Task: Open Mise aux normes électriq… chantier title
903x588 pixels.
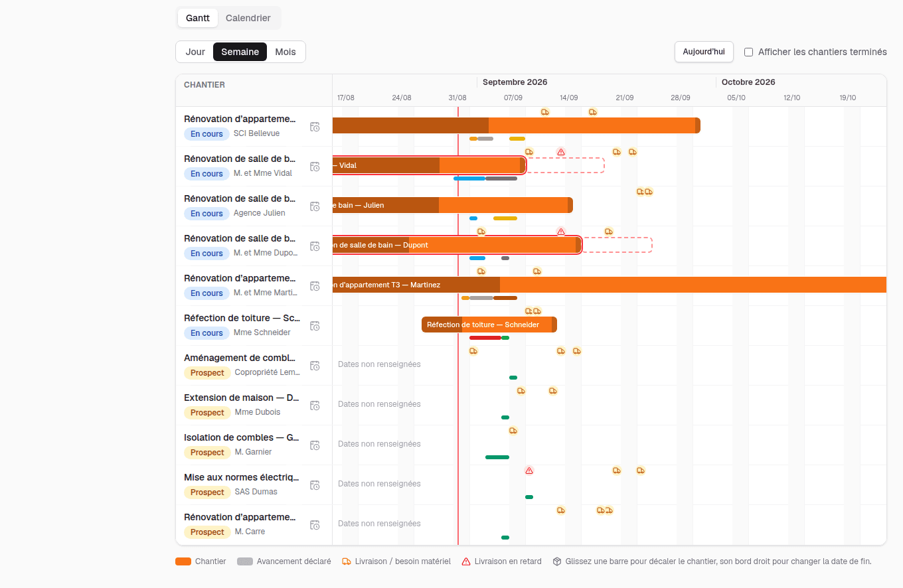Action: click(242, 477)
